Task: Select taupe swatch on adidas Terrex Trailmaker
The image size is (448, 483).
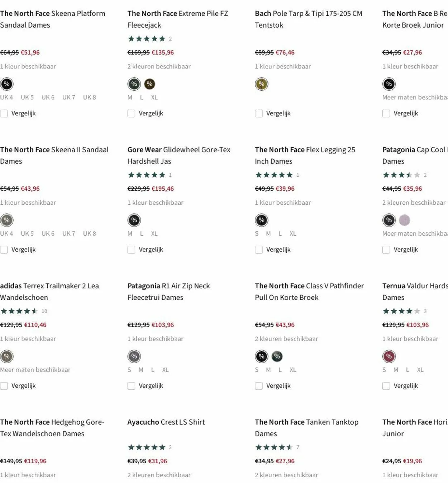Action: (x=7, y=356)
